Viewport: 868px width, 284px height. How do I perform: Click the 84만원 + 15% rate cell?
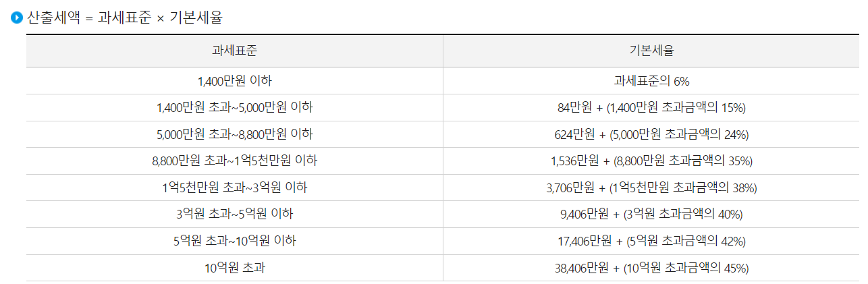pyautogui.click(x=651, y=107)
